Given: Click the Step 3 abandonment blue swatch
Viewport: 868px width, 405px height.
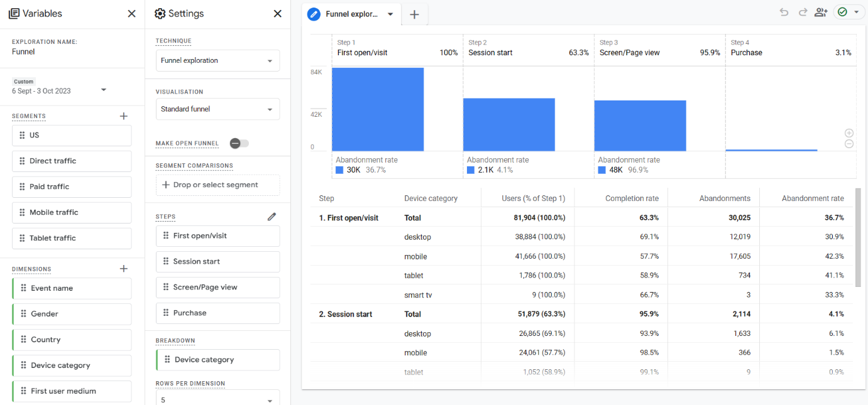Looking at the screenshot, I should pos(602,170).
